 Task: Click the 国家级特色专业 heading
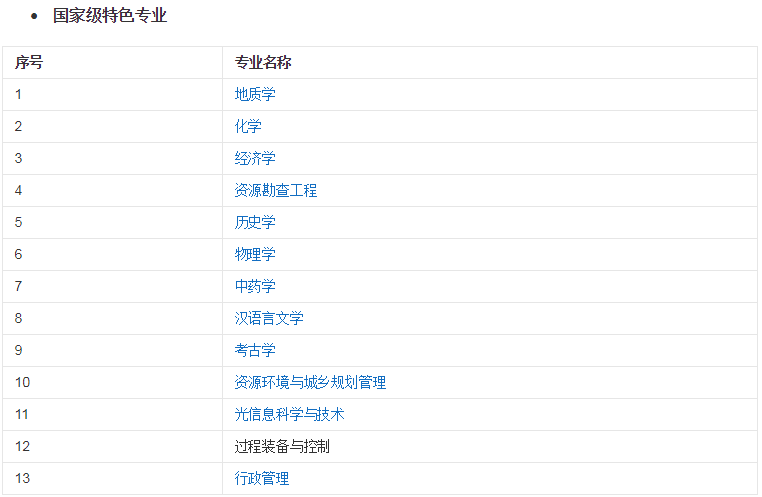pyautogui.click(x=110, y=16)
